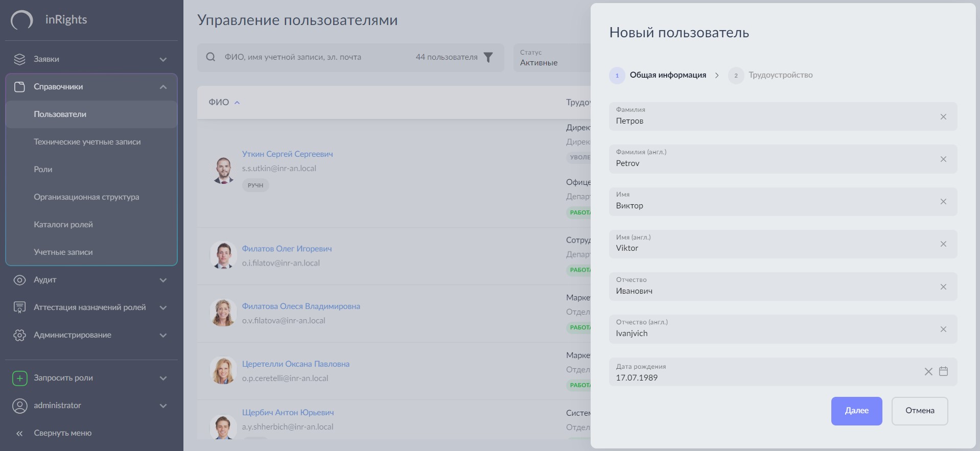Click the Отмена button
The image size is (980, 451).
920,411
